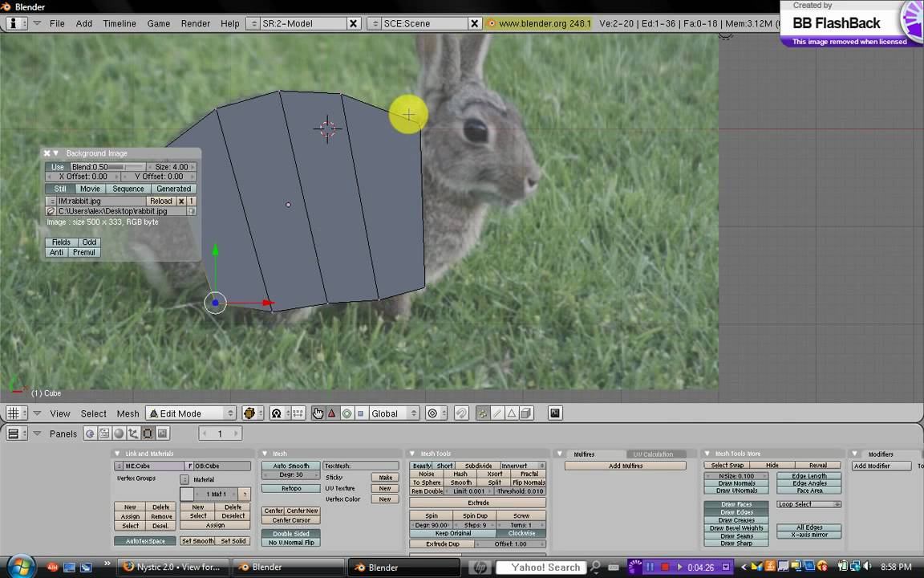Switch to Logic context icon in Panels
924x578 pixels.
[x=90, y=433]
